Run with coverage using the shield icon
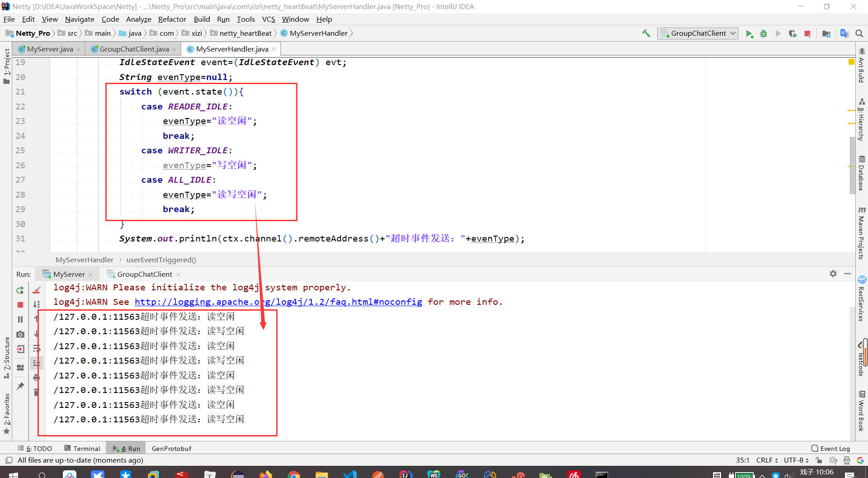The height and width of the screenshot is (478, 868). pos(793,33)
